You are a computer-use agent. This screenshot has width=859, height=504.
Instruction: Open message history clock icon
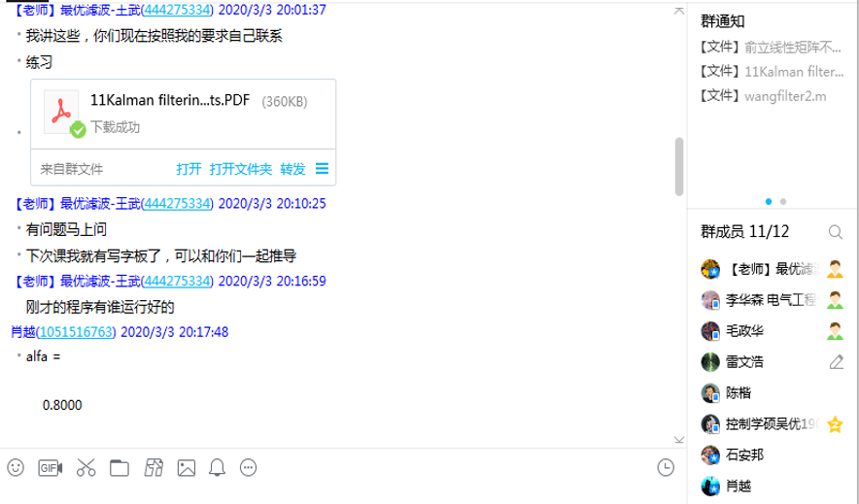click(666, 467)
